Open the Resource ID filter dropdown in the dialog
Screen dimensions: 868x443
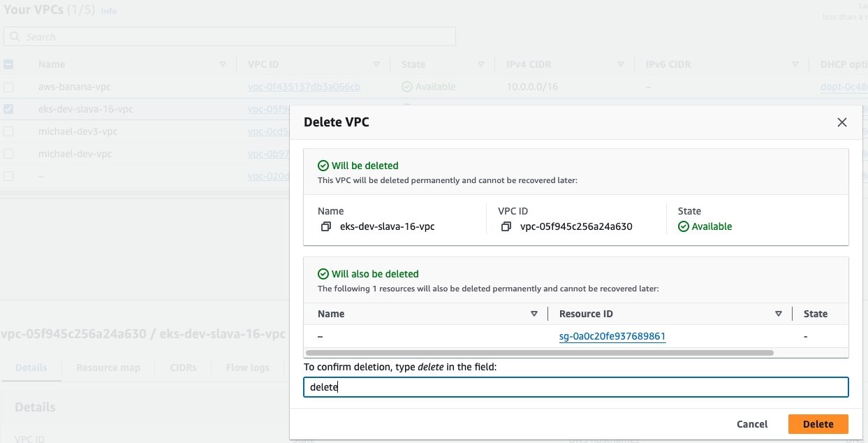pyautogui.click(x=778, y=314)
